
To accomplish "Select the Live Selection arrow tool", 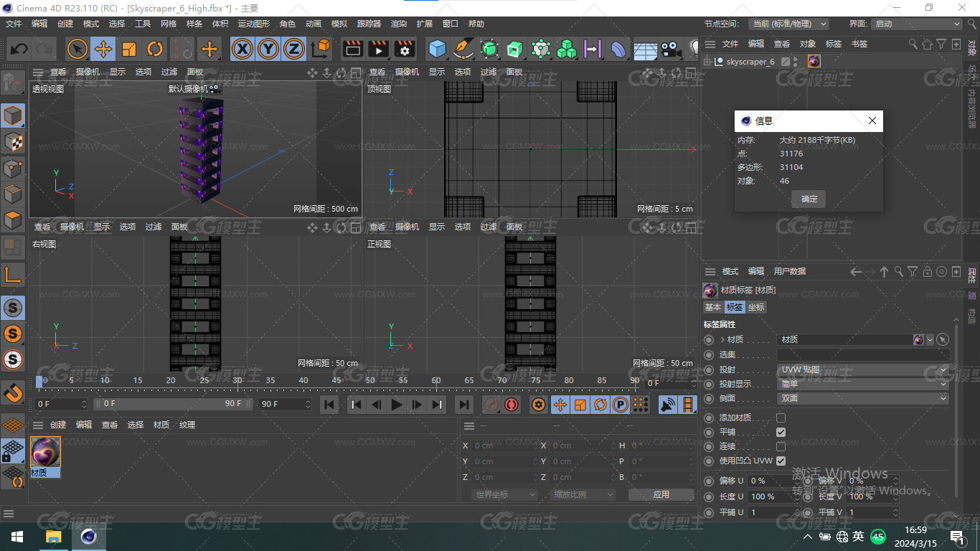I will pos(77,49).
